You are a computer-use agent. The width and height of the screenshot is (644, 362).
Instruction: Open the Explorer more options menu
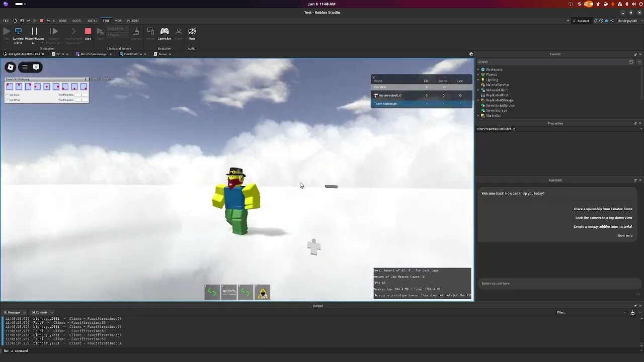pyautogui.click(x=639, y=62)
